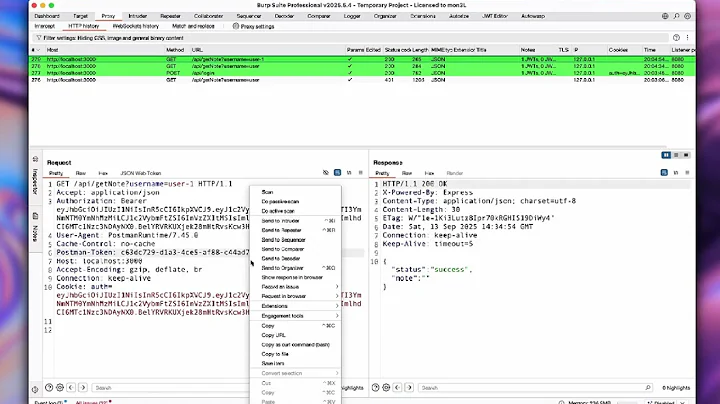Screen dimensions: 720x404
Task: Choose Send to Organizer
Action: 296,268
